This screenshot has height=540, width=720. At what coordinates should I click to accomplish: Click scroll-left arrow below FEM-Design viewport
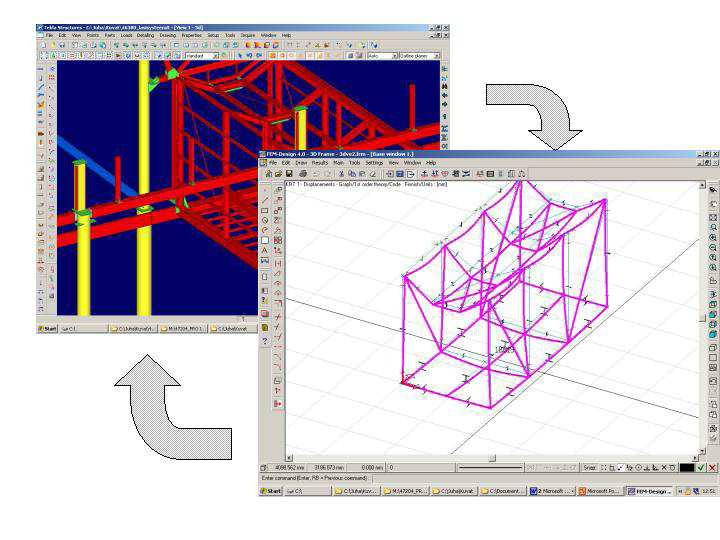pos(289,458)
